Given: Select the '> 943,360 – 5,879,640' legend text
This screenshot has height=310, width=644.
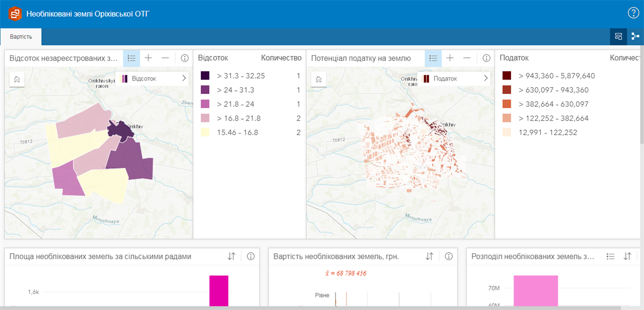Looking at the screenshot, I should (557, 76).
